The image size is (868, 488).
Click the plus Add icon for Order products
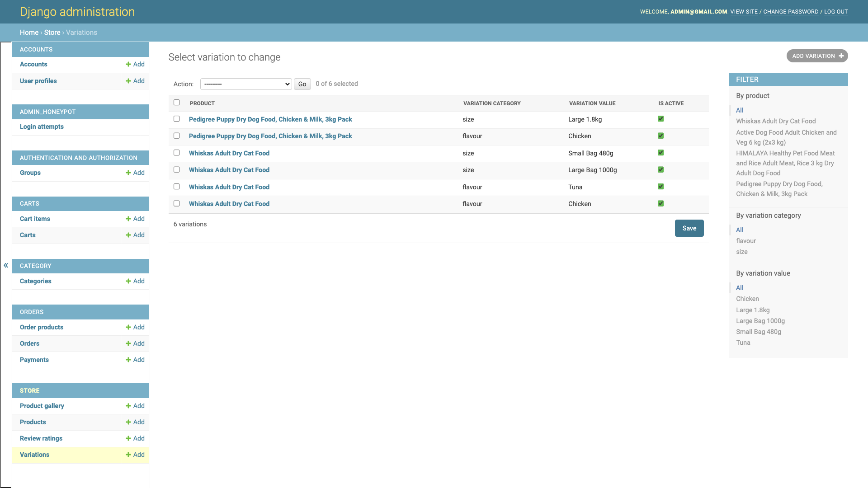135,328
